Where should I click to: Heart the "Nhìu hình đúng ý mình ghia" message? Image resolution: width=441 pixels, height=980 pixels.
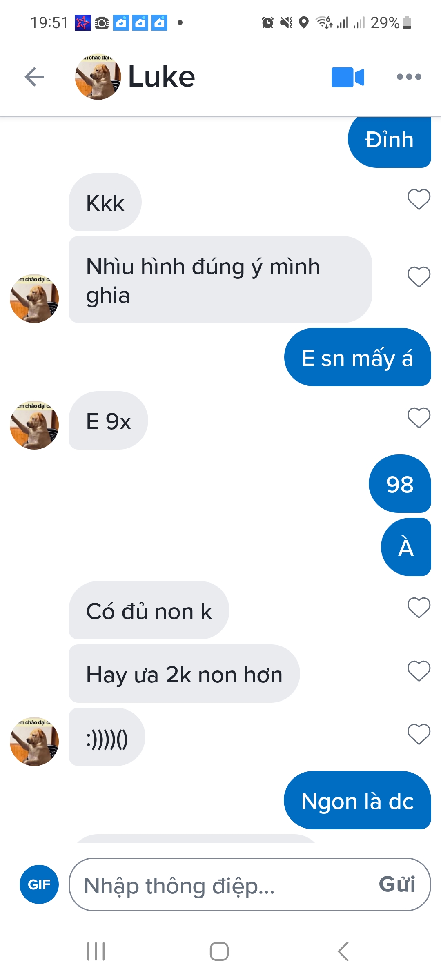(x=419, y=277)
